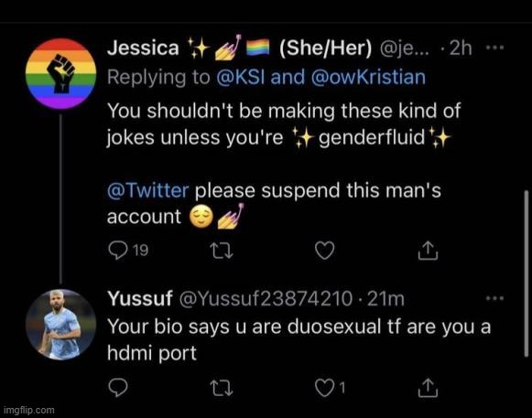This screenshot has height=418, width=532.
Task: Open the @owKristian mention link
Action: click(x=368, y=77)
